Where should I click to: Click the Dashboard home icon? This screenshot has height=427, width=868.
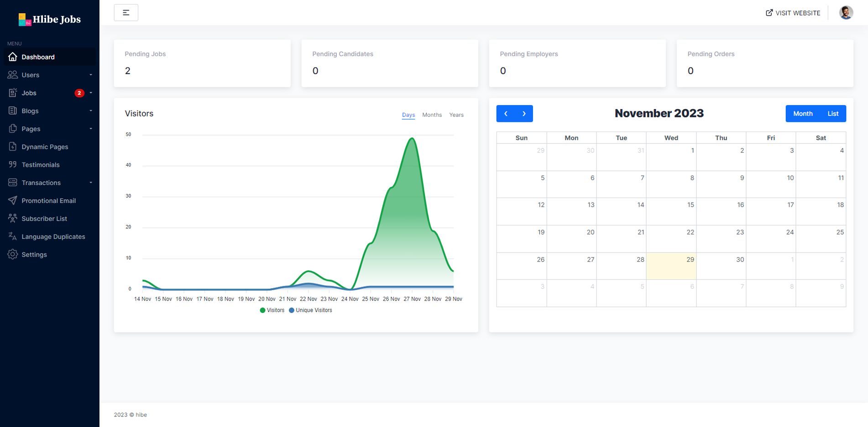point(13,57)
